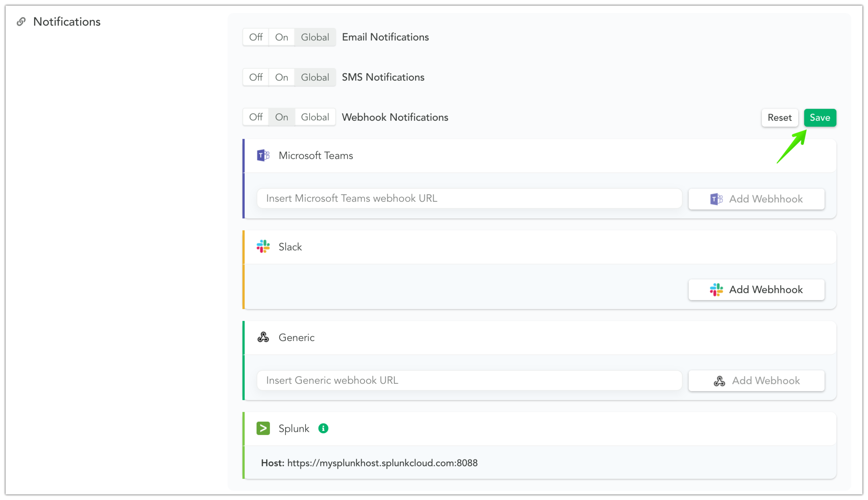Click the green Splunk logo icon
Image resolution: width=868 pixels, height=500 pixels.
[263, 428]
